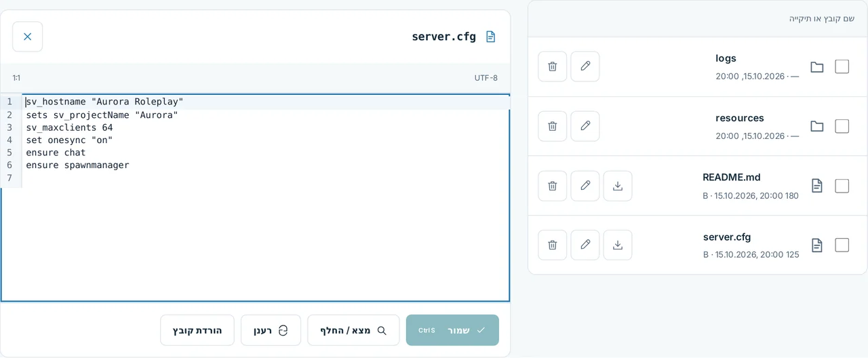Image resolution: width=868 pixels, height=358 pixels.
Task: Click הורדת קובץ to download the file
Action: point(197,330)
